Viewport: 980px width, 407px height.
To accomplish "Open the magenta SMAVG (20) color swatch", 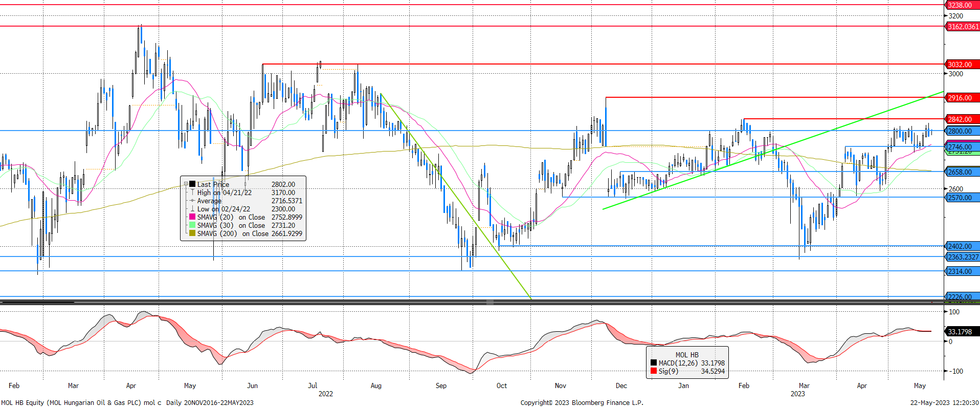I will (x=192, y=217).
